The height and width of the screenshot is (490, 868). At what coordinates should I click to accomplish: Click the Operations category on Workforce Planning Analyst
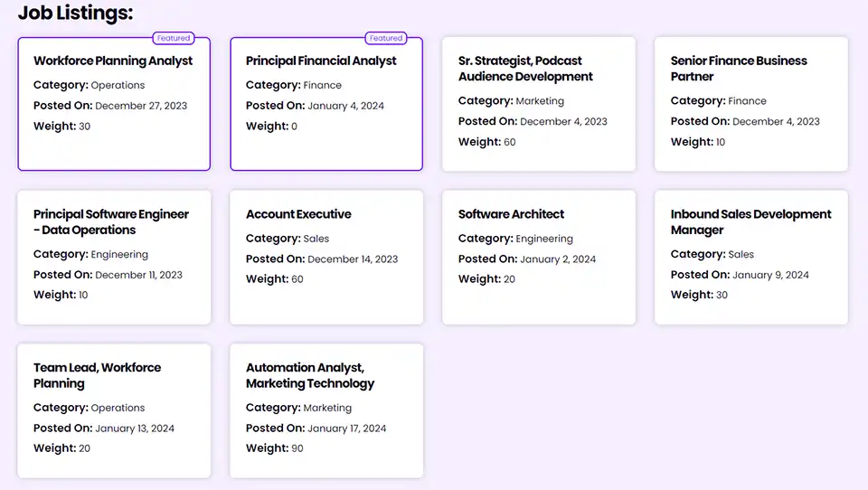click(x=118, y=85)
